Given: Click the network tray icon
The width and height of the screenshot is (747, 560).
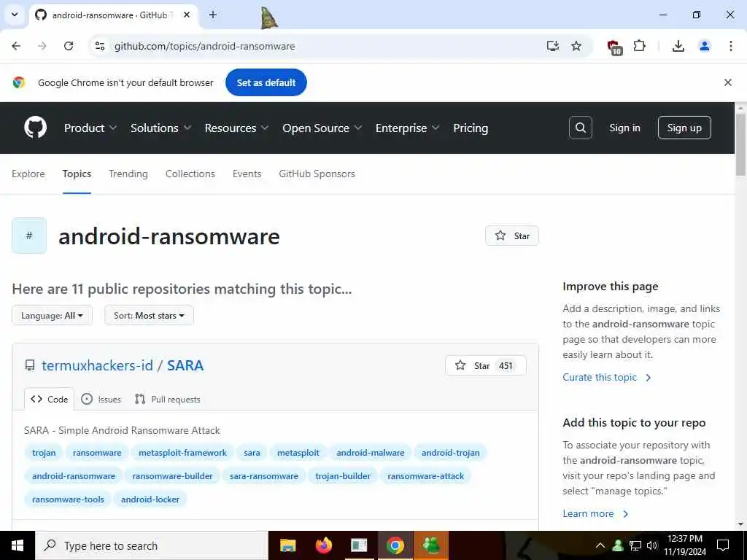Looking at the screenshot, I should pyautogui.click(x=635, y=545).
